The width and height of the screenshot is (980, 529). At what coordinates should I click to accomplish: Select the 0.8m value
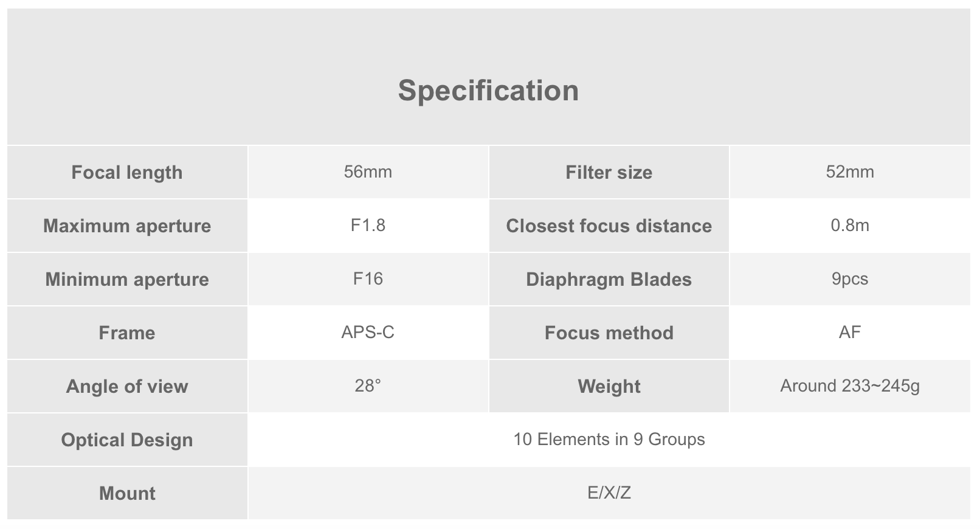[x=849, y=226]
